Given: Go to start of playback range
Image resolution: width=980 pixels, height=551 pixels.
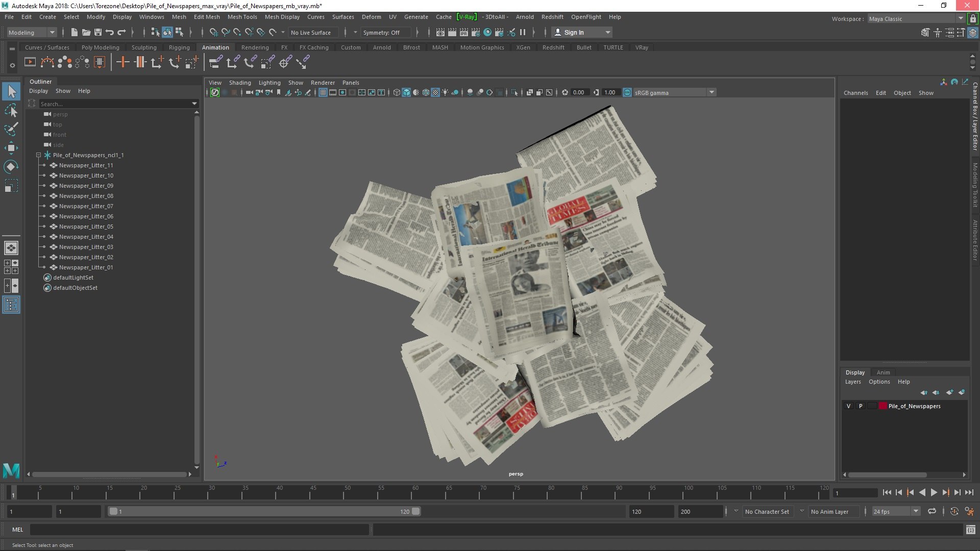Looking at the screenshot, I should (887, 492).
